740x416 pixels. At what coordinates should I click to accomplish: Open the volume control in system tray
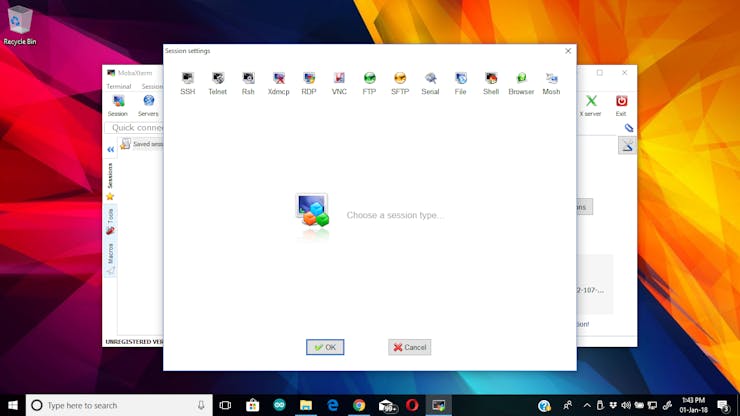point(626,405)
